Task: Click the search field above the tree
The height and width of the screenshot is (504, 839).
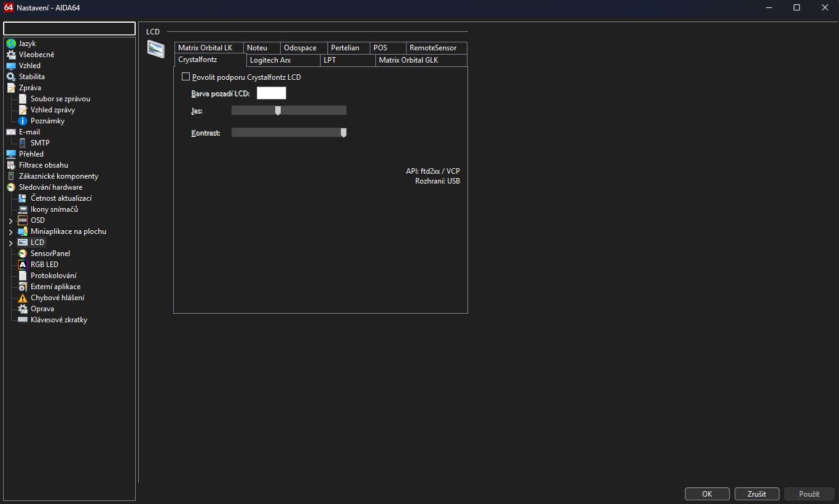Action: 69,29
